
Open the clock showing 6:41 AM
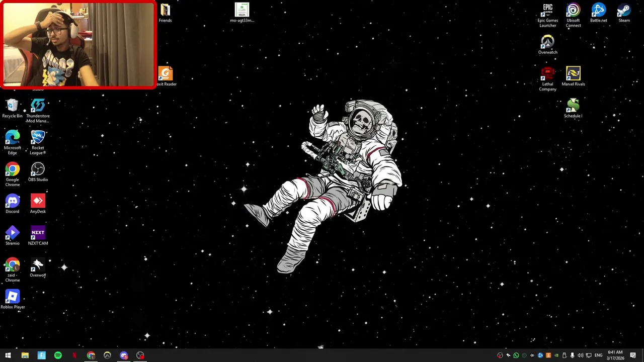click(615, 355)
